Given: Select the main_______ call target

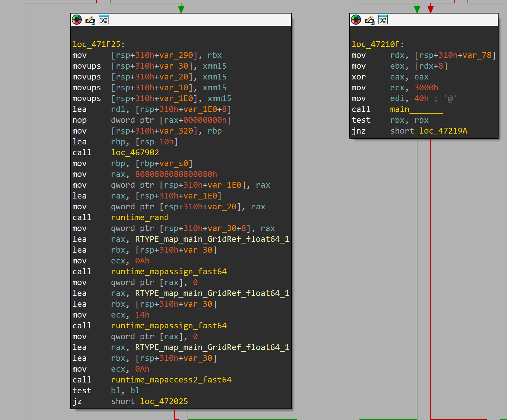Looking at the screenshot, I should coord(416,109).
